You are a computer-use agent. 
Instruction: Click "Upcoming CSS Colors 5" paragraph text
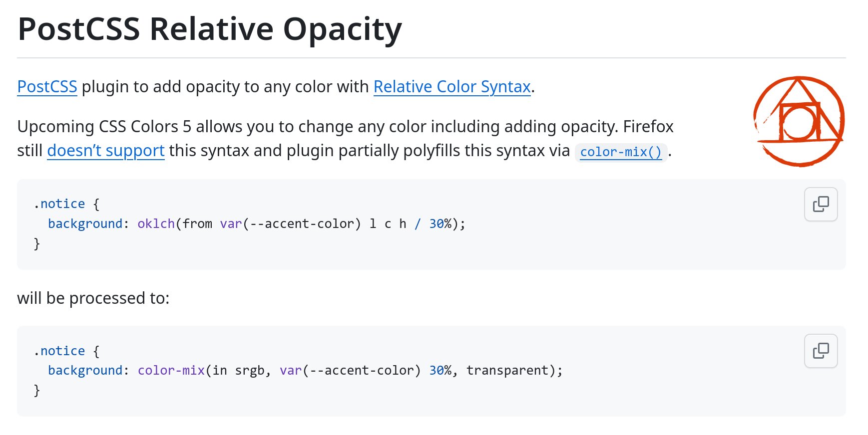345,139
